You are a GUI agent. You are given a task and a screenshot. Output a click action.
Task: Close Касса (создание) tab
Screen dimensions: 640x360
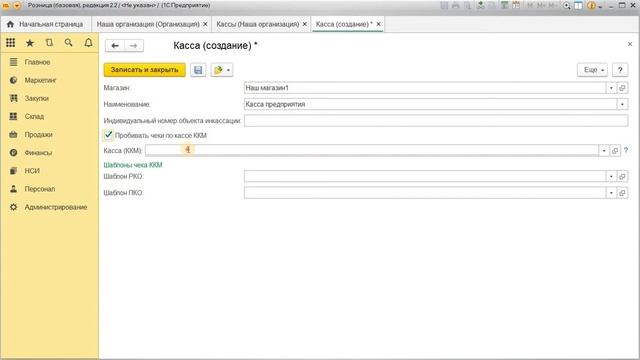pos(379,24)
